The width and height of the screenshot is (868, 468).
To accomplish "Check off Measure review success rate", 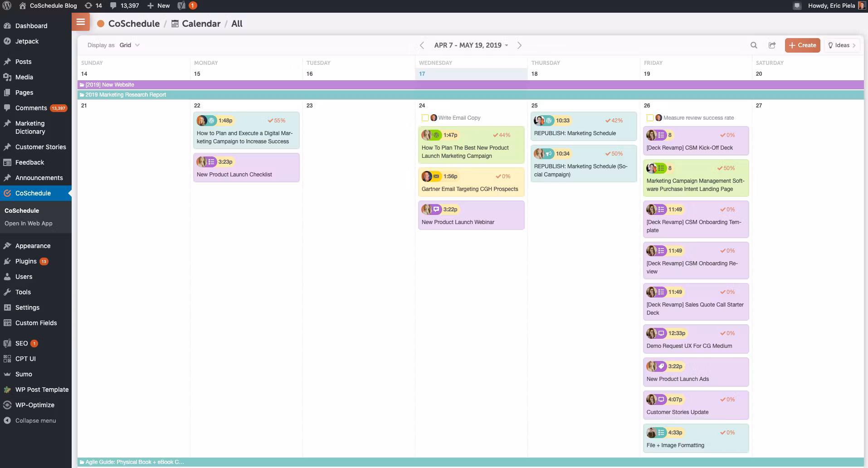I will point(650,117).
